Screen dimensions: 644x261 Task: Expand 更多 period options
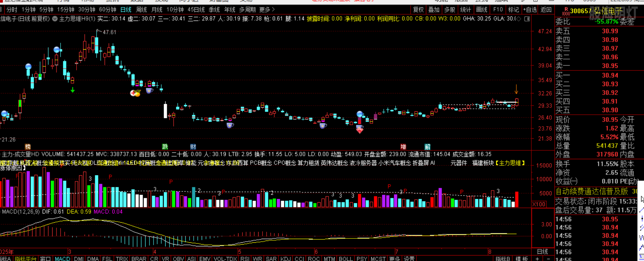coord(267,10)
